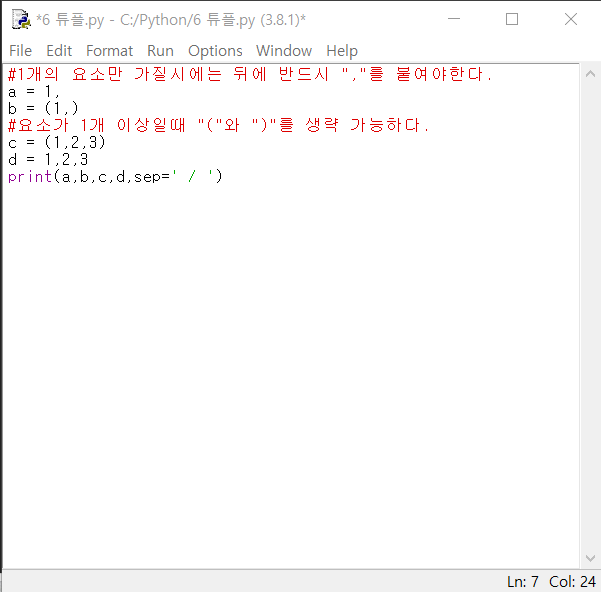Click the scrollbar up arrow
This screenshot has height=592, width=601.
pyautogui.click(x=590, y=74)
